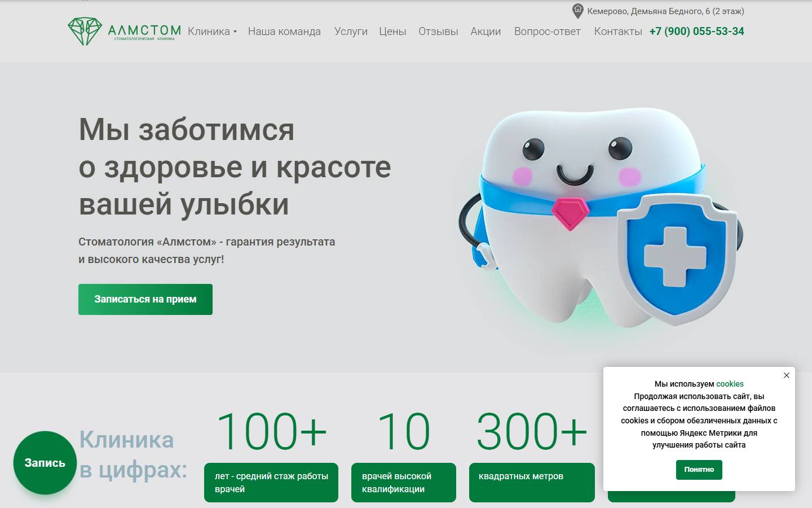This screenshot has height=508, width=812.
Task: Go to the Услуги menu item
Action: tap(351, 32)
